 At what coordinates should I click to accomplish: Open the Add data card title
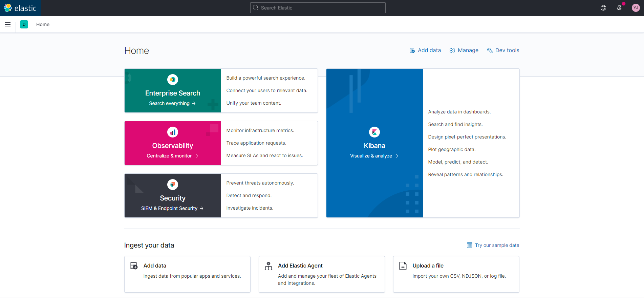pos(155,266)
